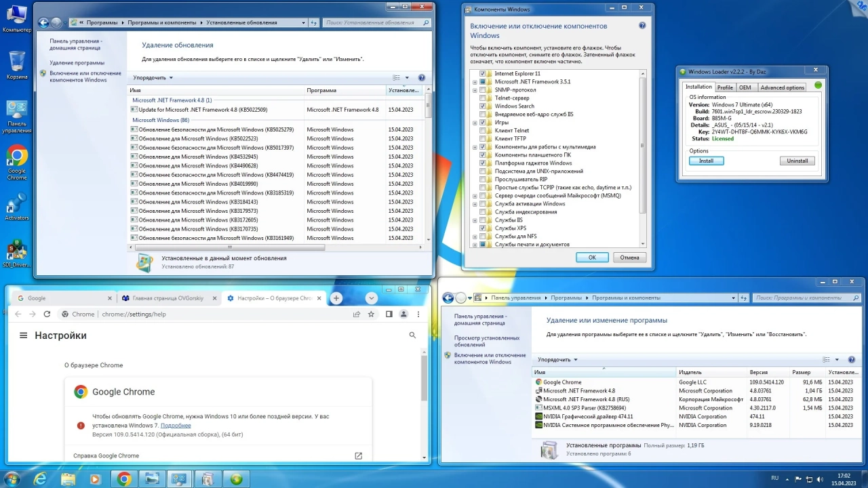
Task: Enable the Telnet-сервер component checkbox
Action: 483,98
